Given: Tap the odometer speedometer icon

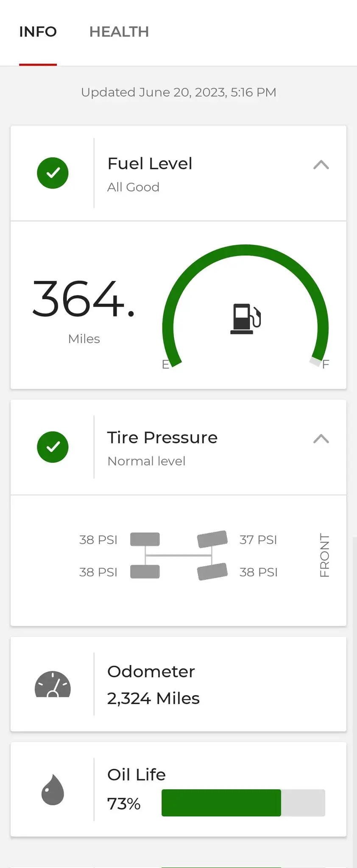Looking at the screenshot, I should pos(53,684).
